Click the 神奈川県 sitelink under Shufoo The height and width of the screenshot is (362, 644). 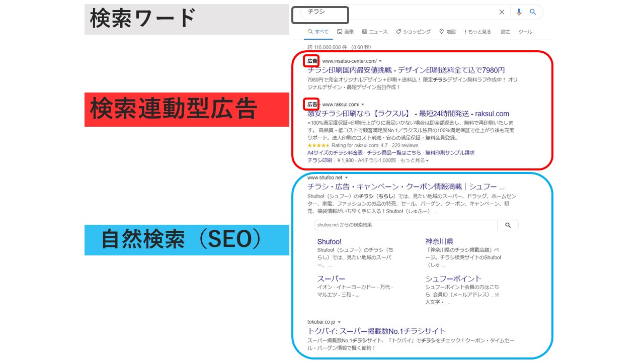tap(439, 241)
